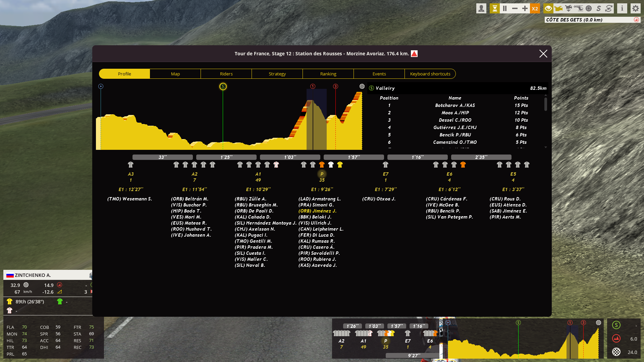
Task: Click the category 1 climb marker
Action: (313, 86)
